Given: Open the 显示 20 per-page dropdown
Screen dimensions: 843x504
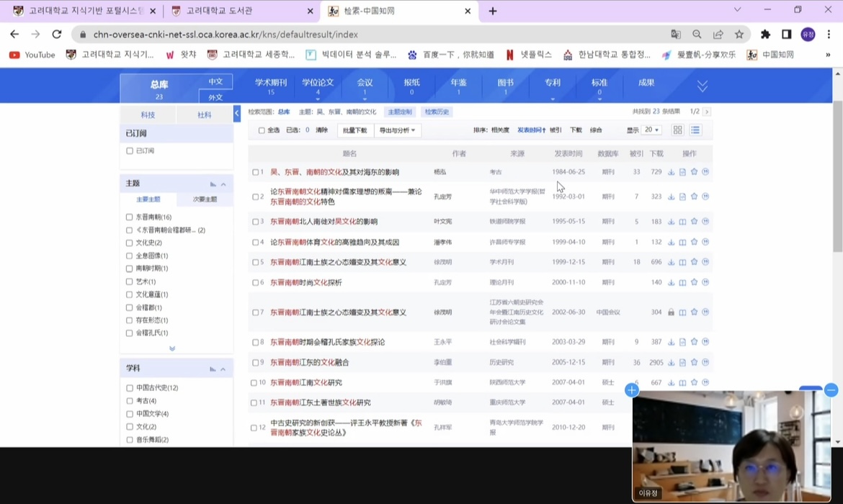Looking at the screenshot, I should (651, 130).
